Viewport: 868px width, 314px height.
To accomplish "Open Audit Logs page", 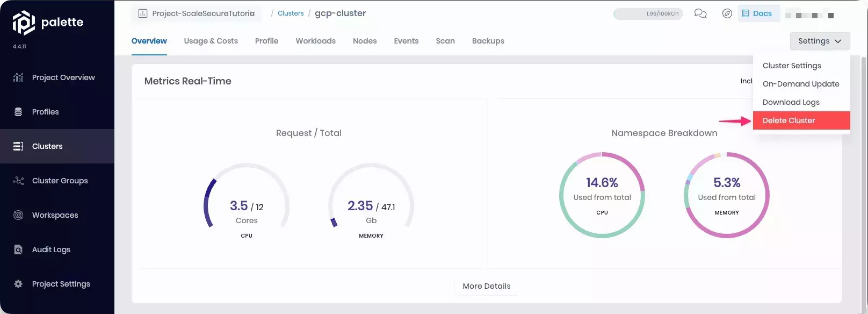I will pos(57,249).
